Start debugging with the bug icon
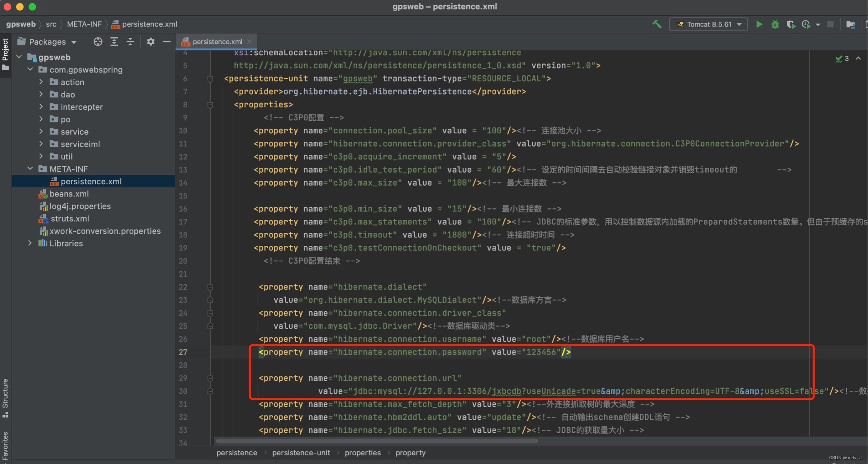This screenshot has height=464, width=868. point(775,24)
